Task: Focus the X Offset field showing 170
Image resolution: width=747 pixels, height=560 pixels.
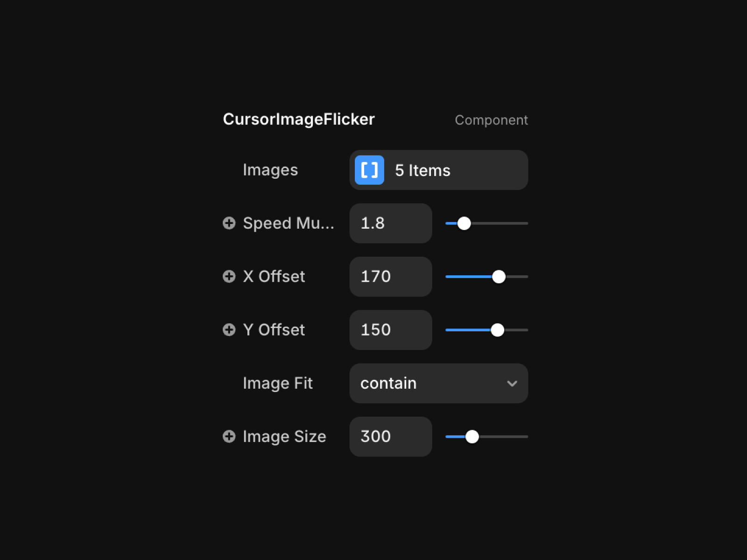Action: 390,276
